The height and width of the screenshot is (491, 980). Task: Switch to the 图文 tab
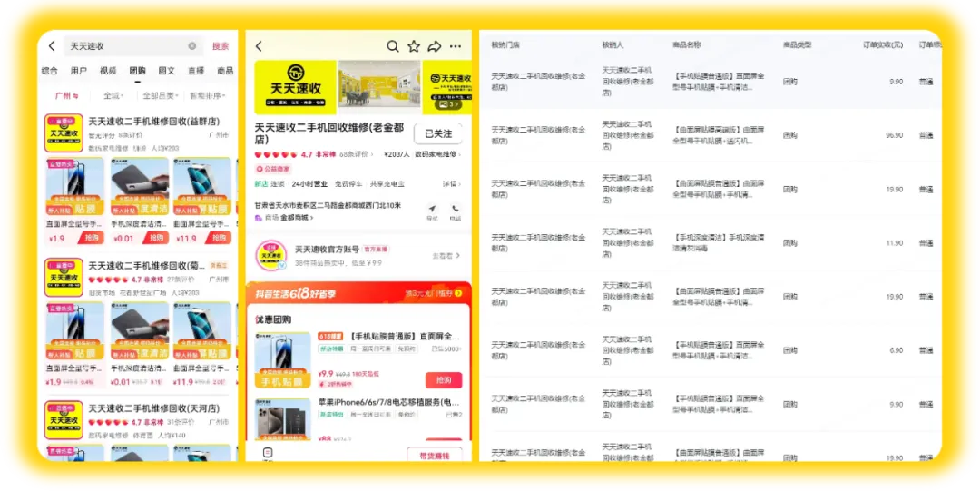coord(167,71)
